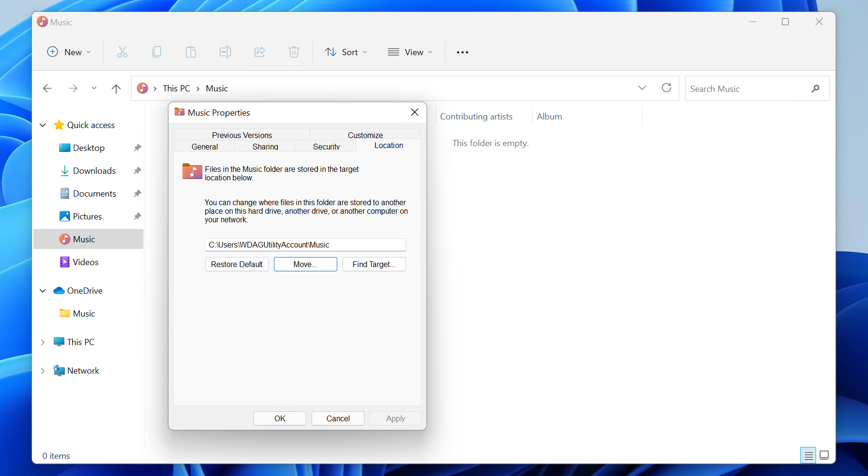868x476 pixels.
Task: Open the View dropdown menu
Action: point(410,52)
